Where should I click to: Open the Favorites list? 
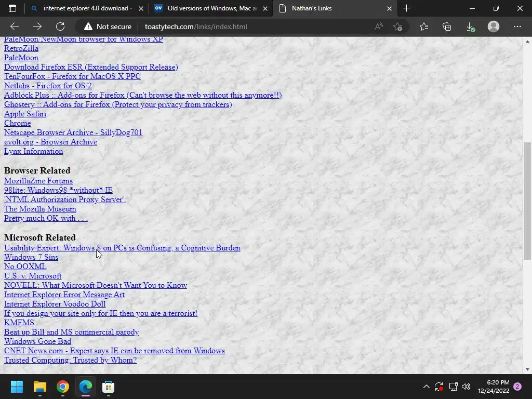[424, 26]
